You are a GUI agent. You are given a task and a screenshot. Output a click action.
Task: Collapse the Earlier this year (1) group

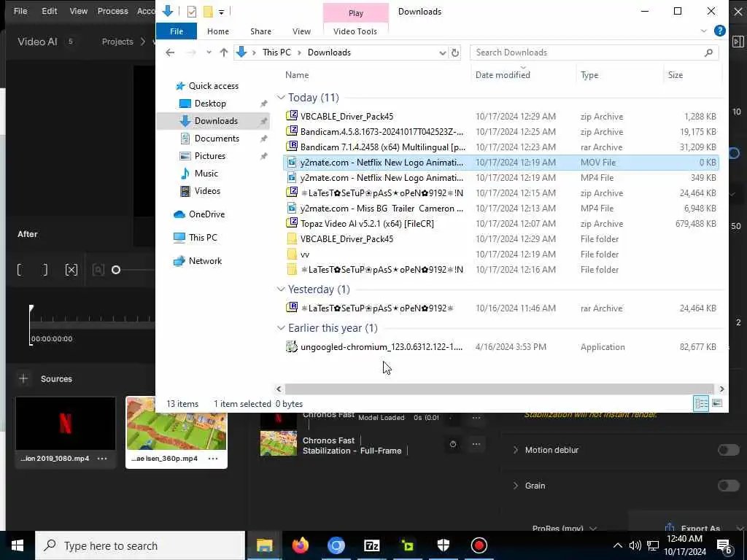coord(281,328)
